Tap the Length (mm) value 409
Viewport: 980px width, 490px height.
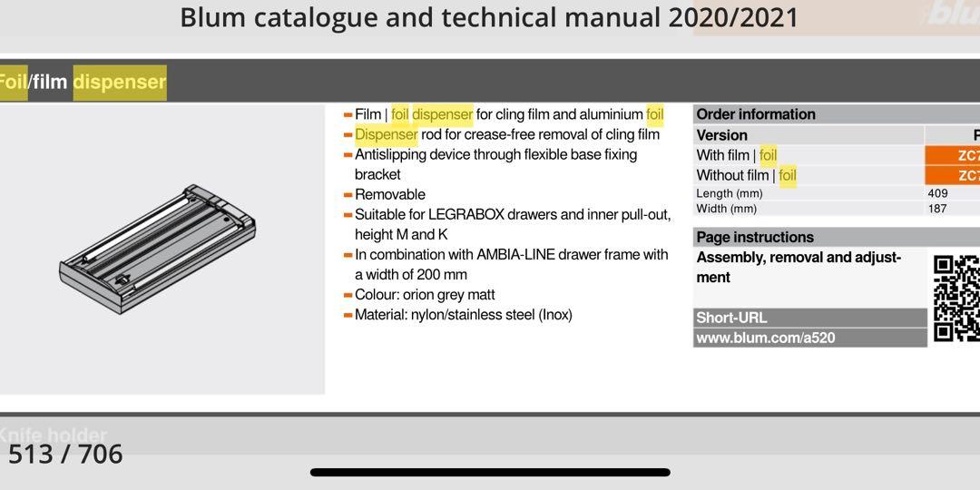(937, 193)
